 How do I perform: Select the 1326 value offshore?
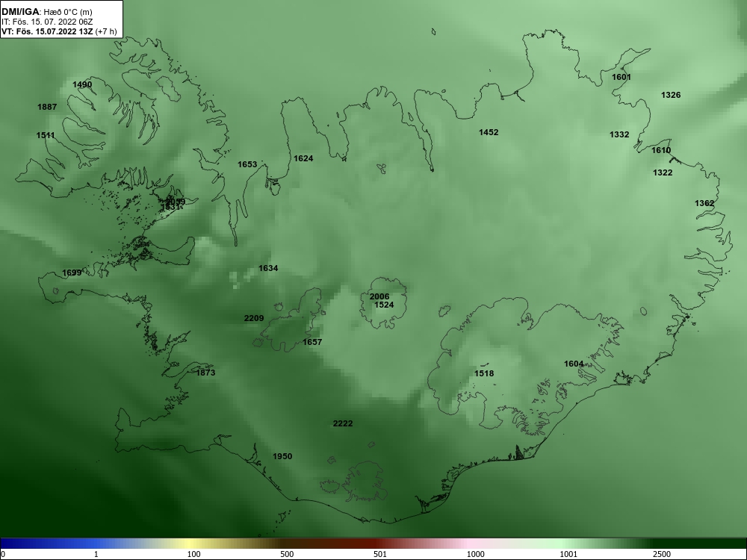click(x=671, y=96)
